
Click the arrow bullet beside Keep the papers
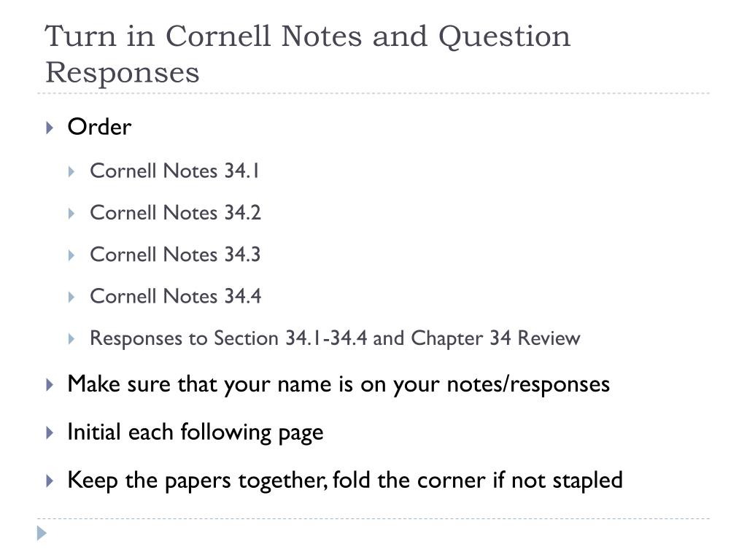click(50, 481)
